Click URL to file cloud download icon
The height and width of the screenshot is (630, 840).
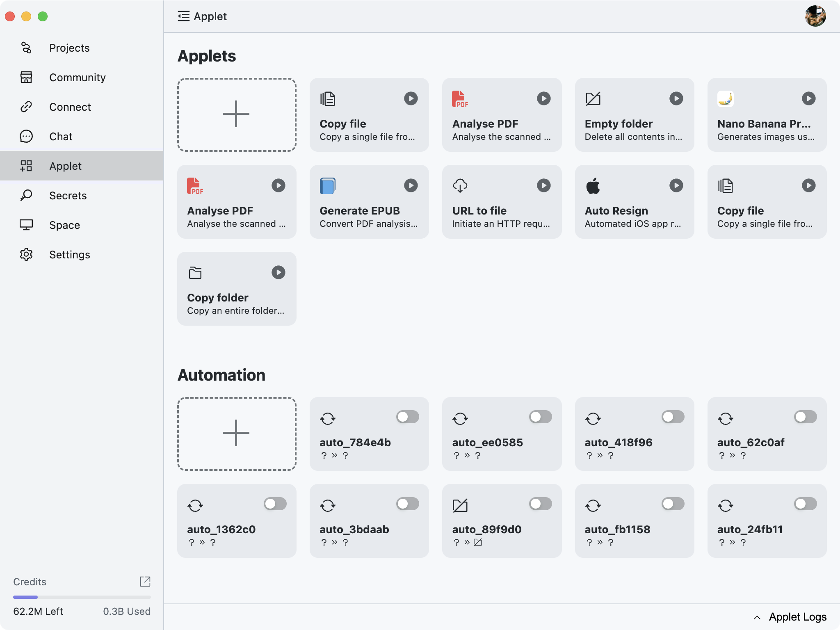point(460,186)
